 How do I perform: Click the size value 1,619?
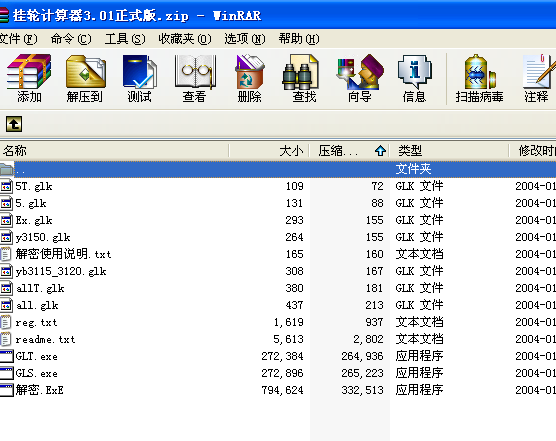[288, 322]
